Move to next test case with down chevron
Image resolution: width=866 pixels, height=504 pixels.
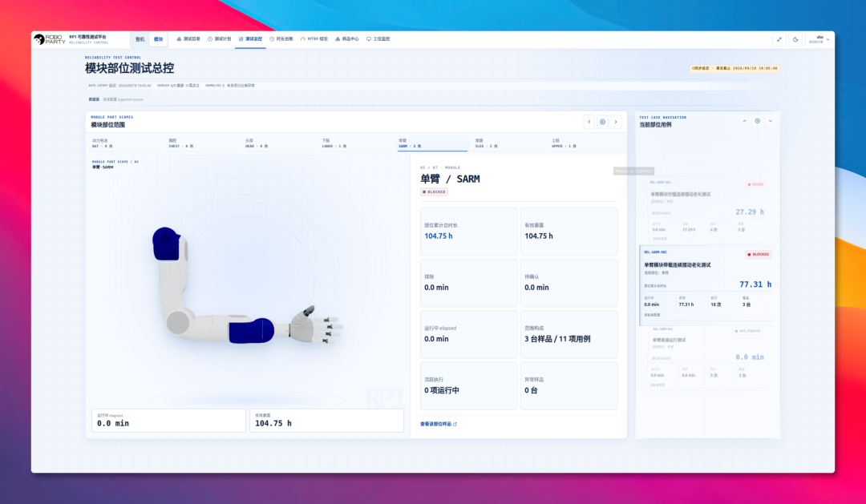tap(771, 121)
